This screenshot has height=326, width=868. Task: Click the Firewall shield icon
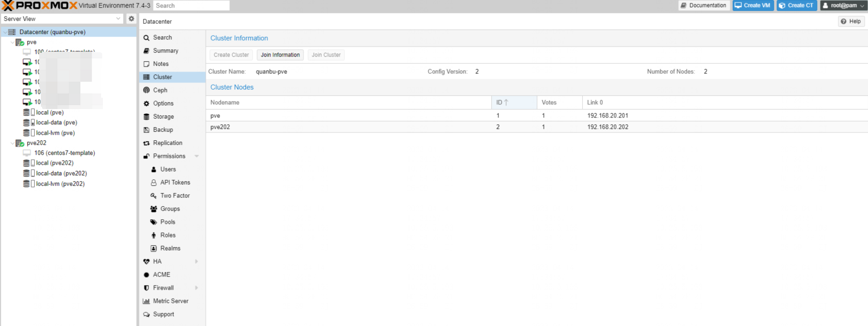(147, 288)
